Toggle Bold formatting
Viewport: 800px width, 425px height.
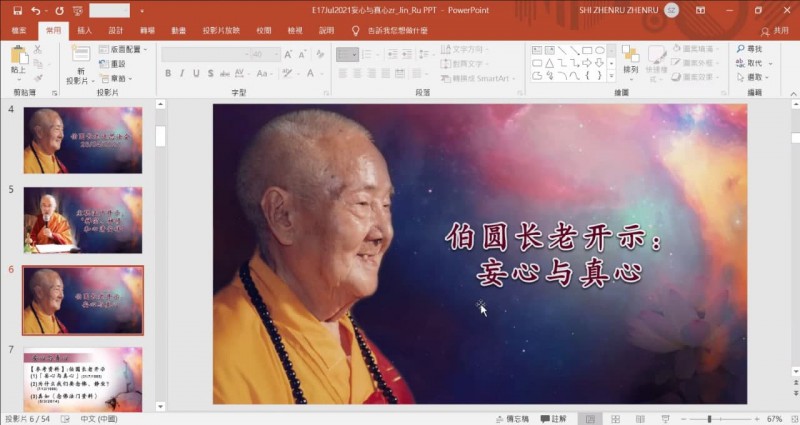tap(168, 73)
